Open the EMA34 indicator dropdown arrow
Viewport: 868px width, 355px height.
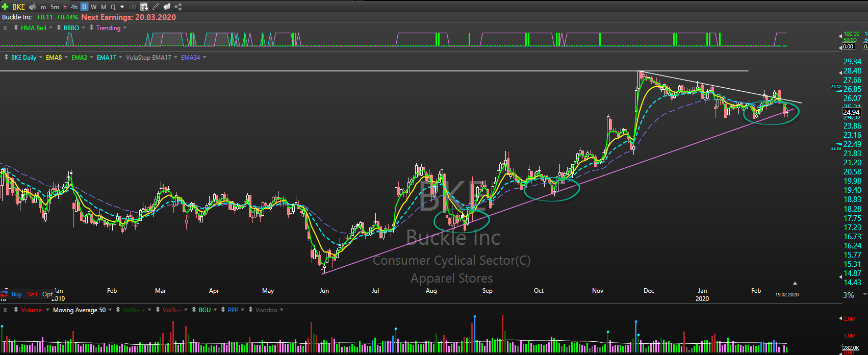[x=205, y=58]
